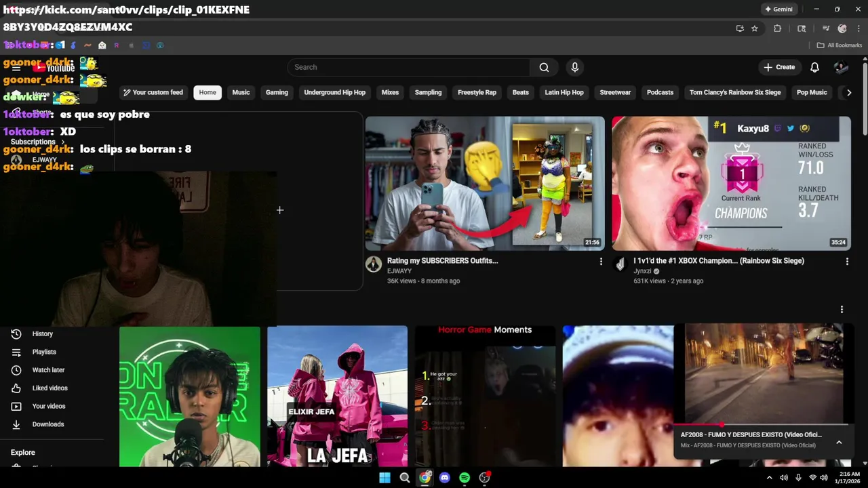
Task: Open options menu for Jynxzi video
Action: 846,261
